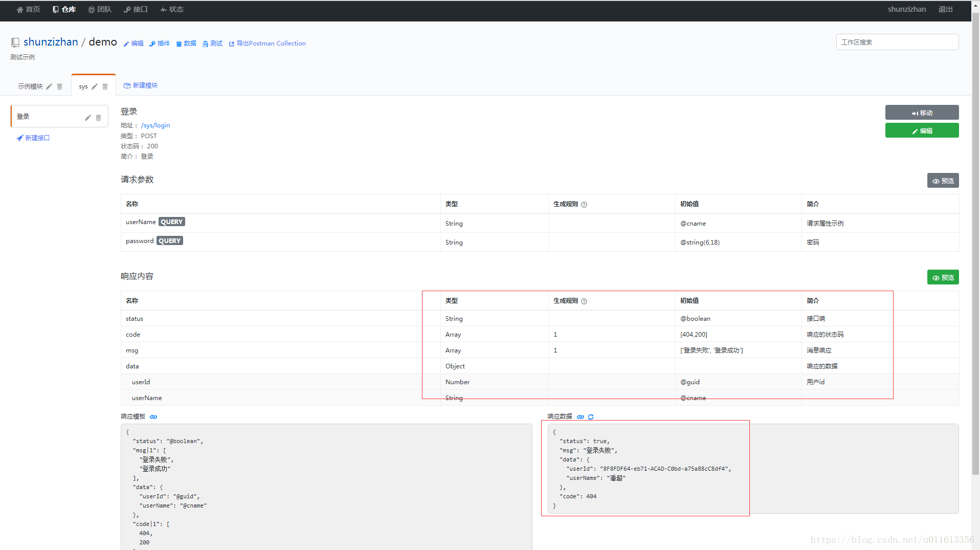Open the 状态 nav item
This screenshot has height=550, width=980.
[x=172, y=9]
